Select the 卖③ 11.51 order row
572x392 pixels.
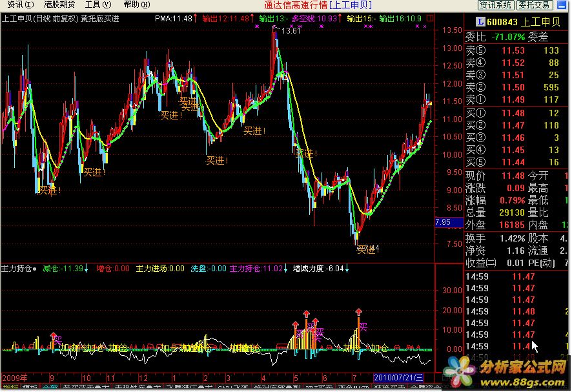click(512, 75)
